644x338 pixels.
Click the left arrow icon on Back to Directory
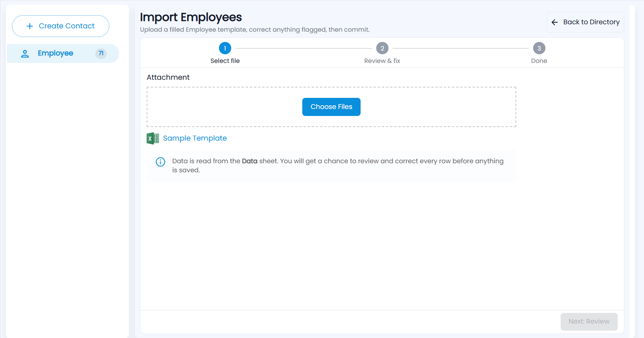click(554, 22)
